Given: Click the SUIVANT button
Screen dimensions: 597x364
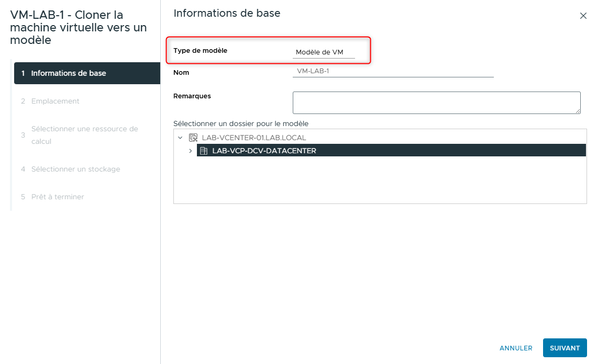Looking at the screenshot, I should pyautogui.click(x=565, y=348).
